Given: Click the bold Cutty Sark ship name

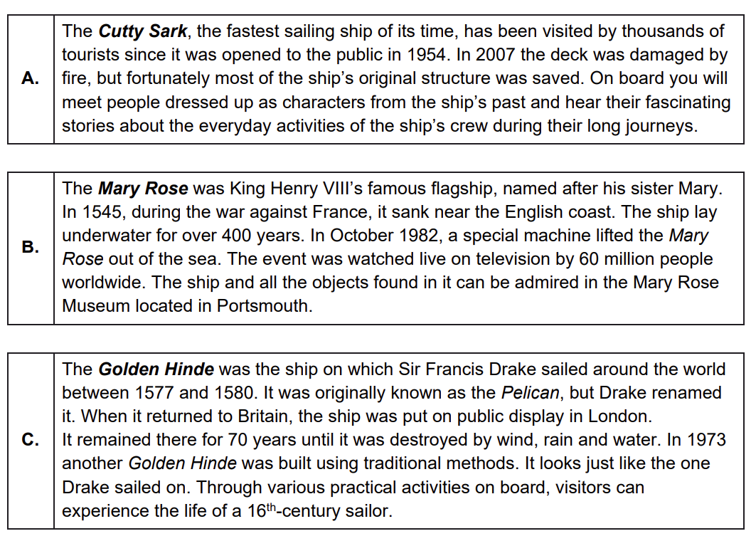Looking at the screenshot, I should pos(142,31).
